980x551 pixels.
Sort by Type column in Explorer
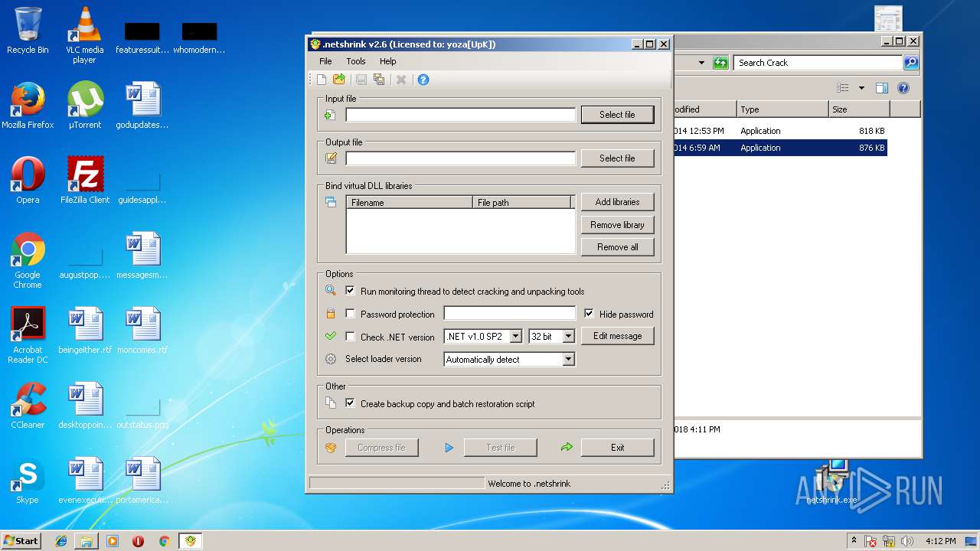[782, 109]
